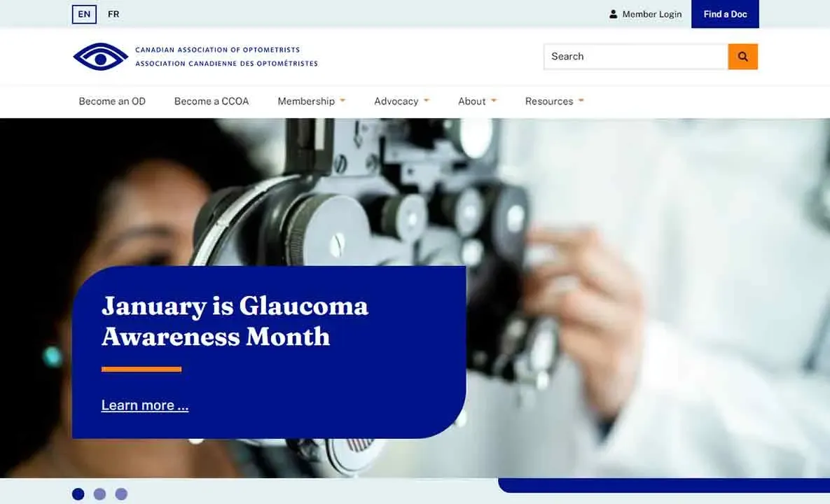This screenshot has height=504, width=830.
Task: Switch language to EN
Action: coord(84,14)
